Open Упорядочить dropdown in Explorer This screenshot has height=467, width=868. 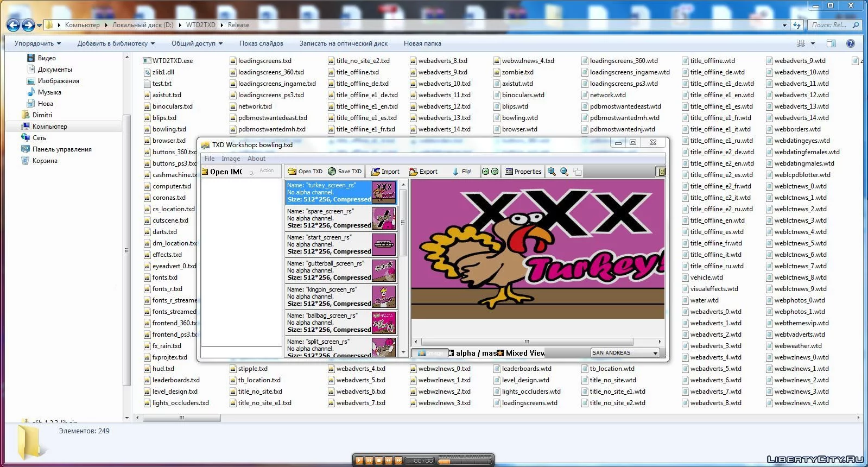coord(37,43)
